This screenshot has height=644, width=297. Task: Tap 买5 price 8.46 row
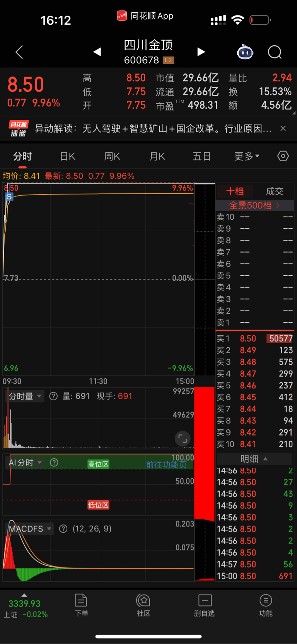[x=254, y=385]
